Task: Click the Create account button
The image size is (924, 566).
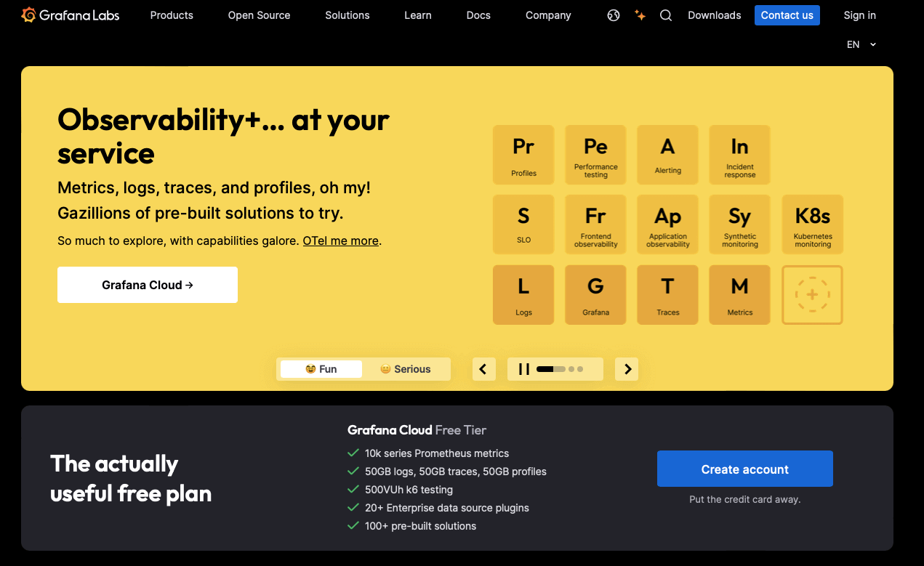Action: 744,469
